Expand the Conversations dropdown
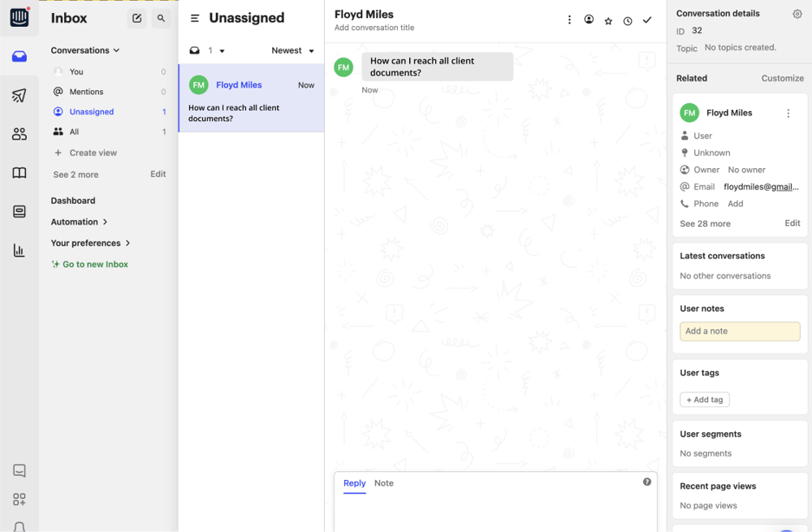Image resolution: width=812 pixels, height=532 pixels. [x=85, y=50]
